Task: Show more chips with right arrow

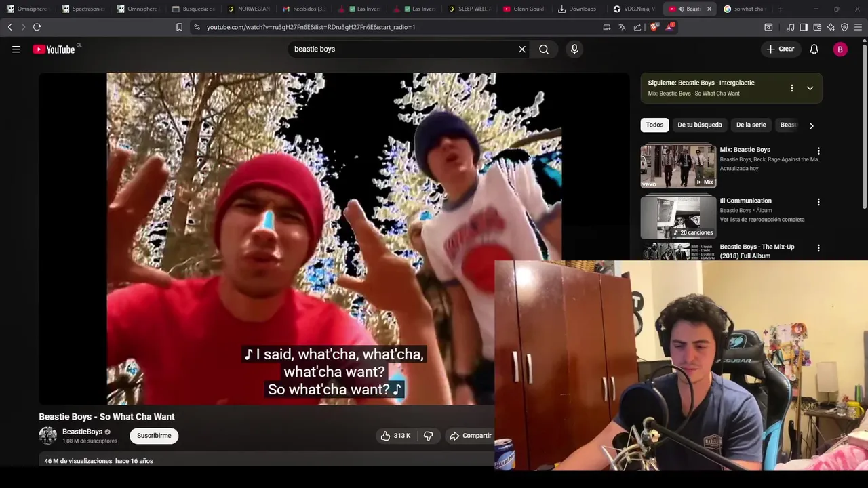Action: [x=811, y=125]
